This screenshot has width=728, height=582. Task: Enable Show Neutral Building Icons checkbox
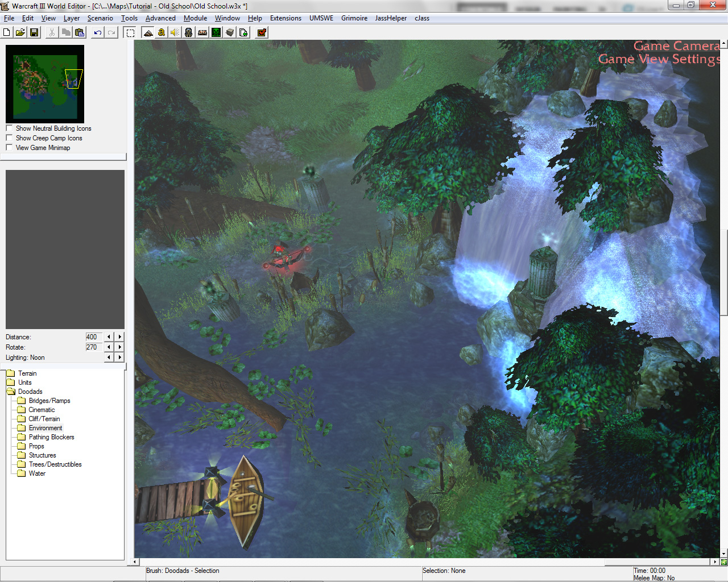tap(9, 128)
